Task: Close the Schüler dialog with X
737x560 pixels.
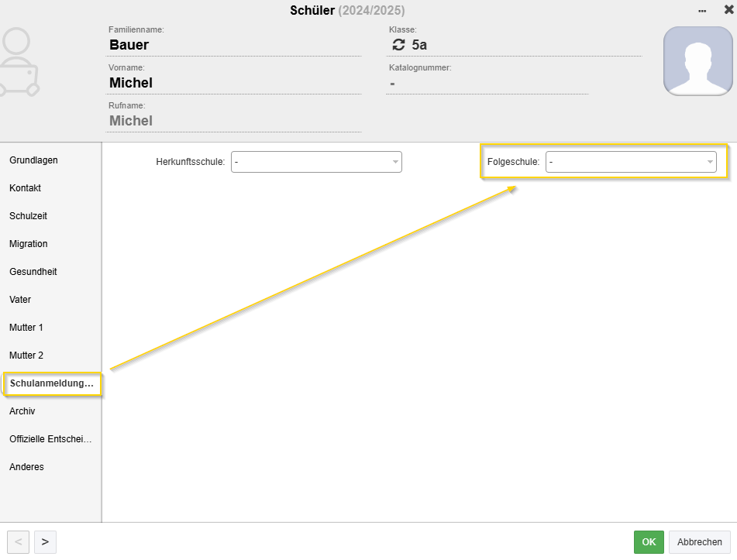Action: [x=728, y=9]
